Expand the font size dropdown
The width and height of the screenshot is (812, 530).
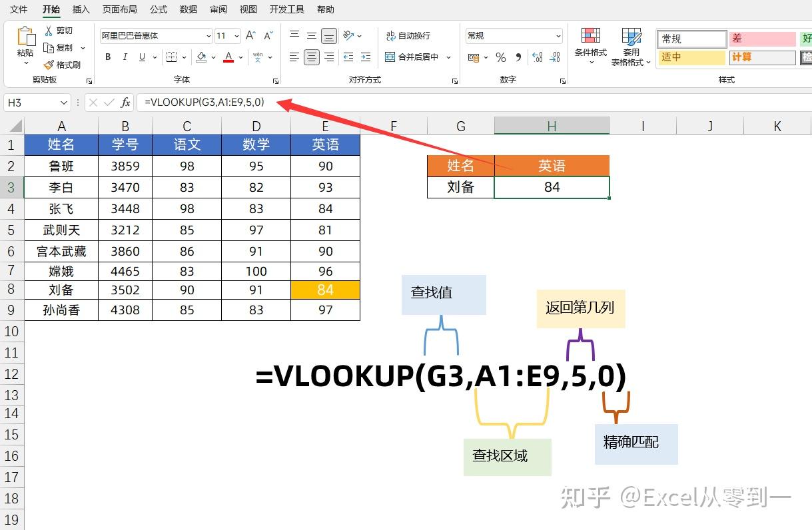[236, 35]
